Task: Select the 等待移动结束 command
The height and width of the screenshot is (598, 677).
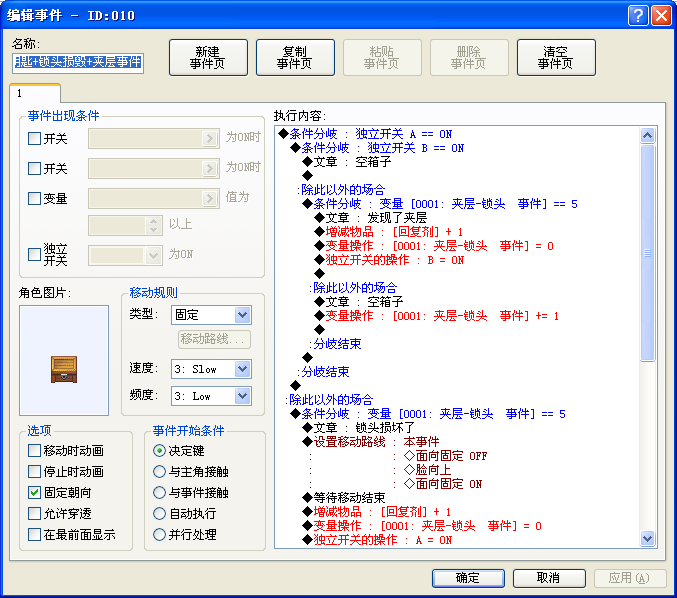Action: coord(344,498)
